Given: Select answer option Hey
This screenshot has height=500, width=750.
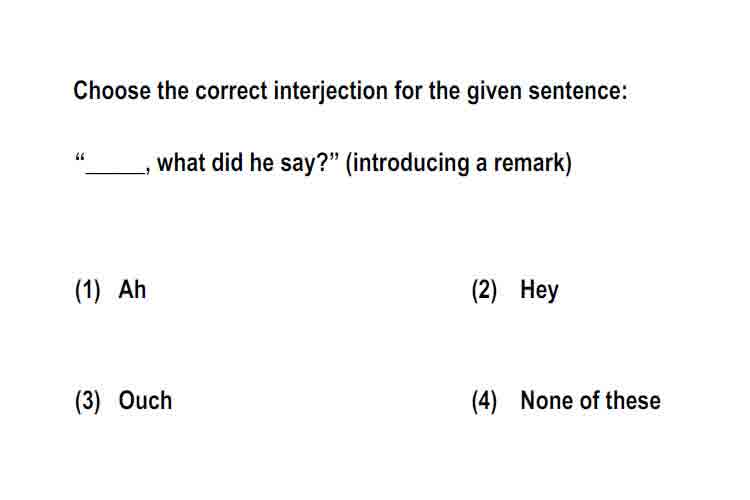Looking at the screenshot, I should coord(539,290).
